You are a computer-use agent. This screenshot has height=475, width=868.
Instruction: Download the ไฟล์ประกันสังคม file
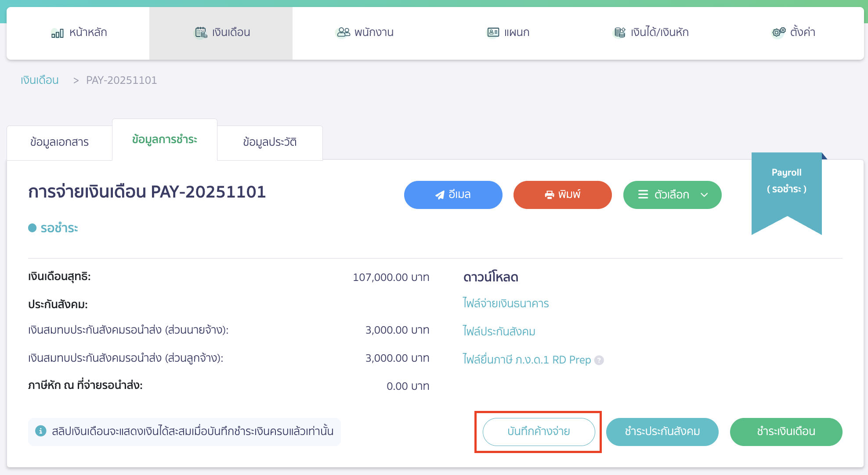click(x=499, y=331)
